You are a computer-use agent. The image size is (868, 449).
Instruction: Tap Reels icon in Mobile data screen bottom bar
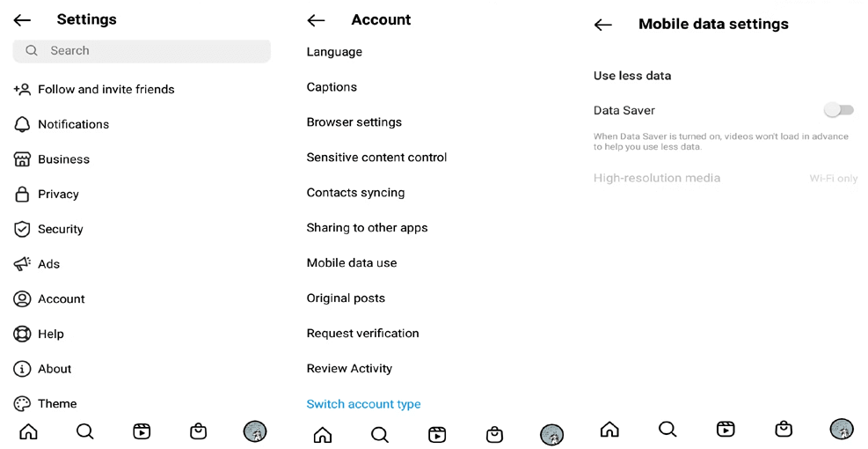pyautogui.click(x=726, y=429)
